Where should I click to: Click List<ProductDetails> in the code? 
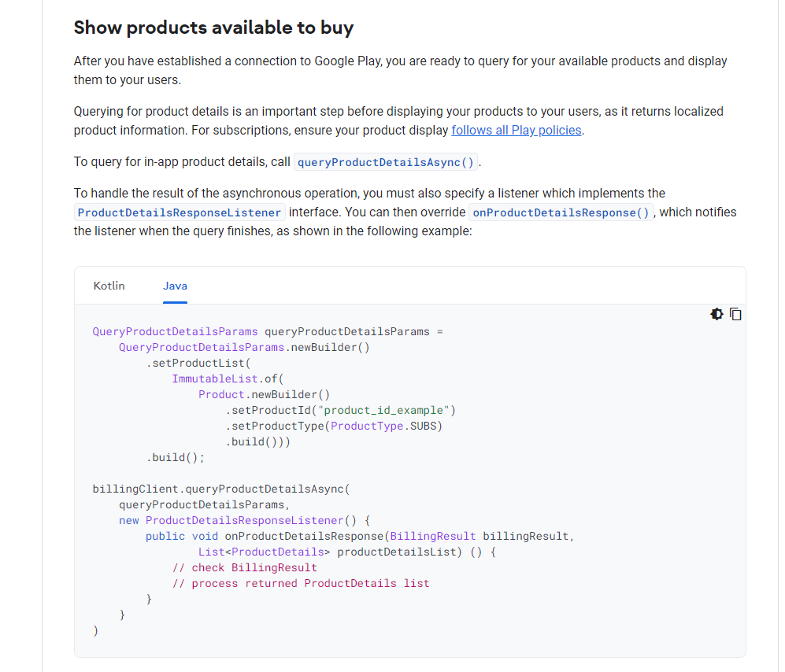click(x=264, y=552)
